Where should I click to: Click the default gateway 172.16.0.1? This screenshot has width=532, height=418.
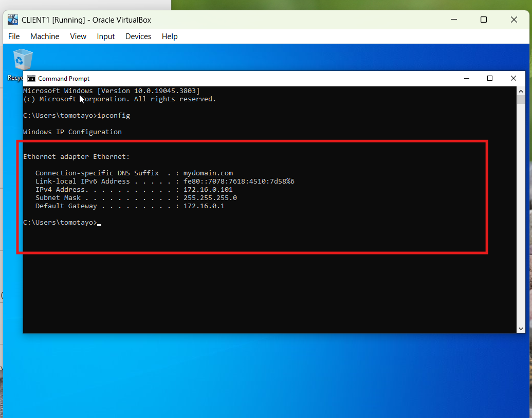pyautogui.click(x=204, y=206)
